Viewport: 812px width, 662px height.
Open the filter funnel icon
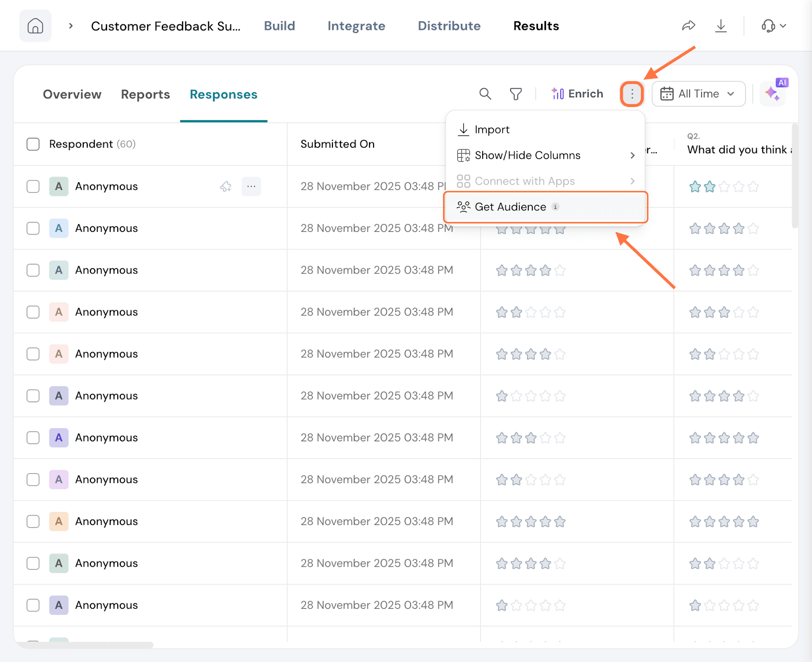pyautogui.click(x=516, y=94)
